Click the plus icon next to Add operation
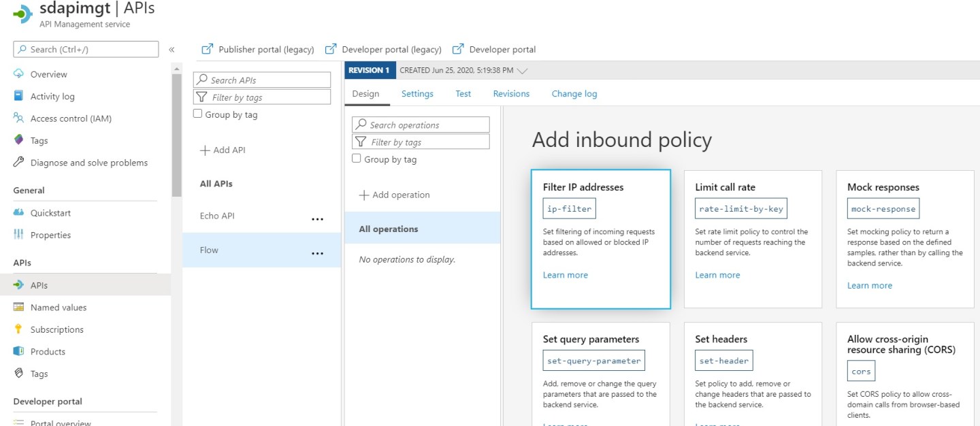 tap(364, 195)
